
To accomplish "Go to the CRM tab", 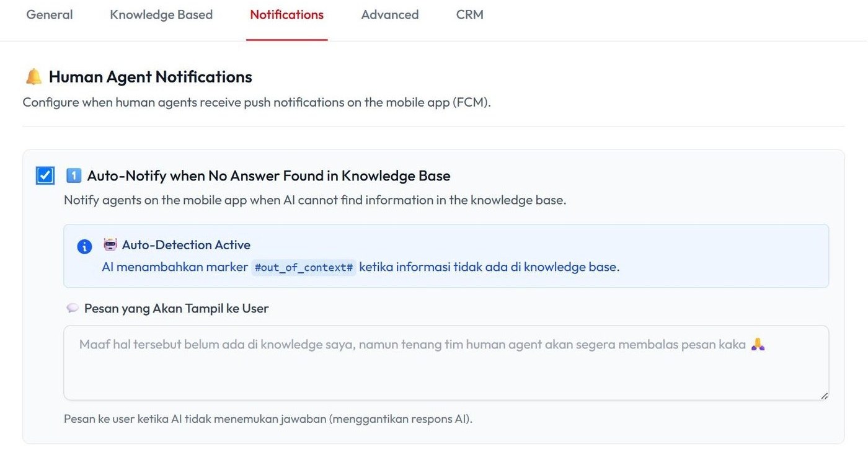I will pos(469,14).
